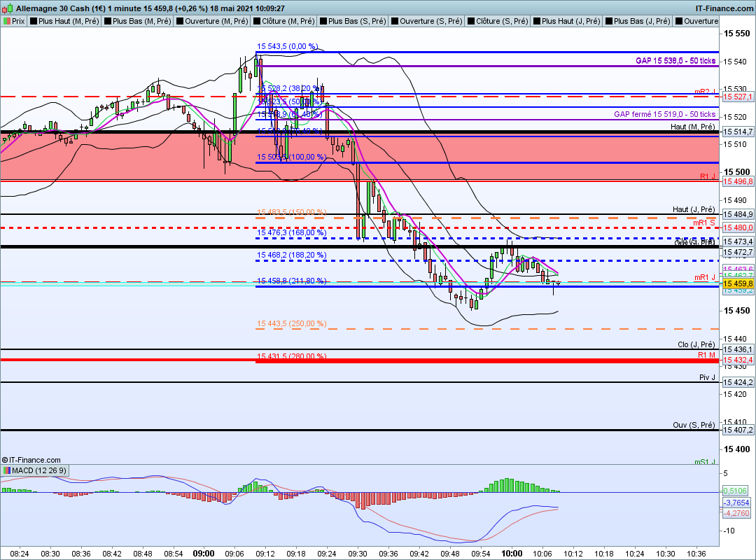
Task: Click the 15 550 price axis tick
Action: click(737, 34)
